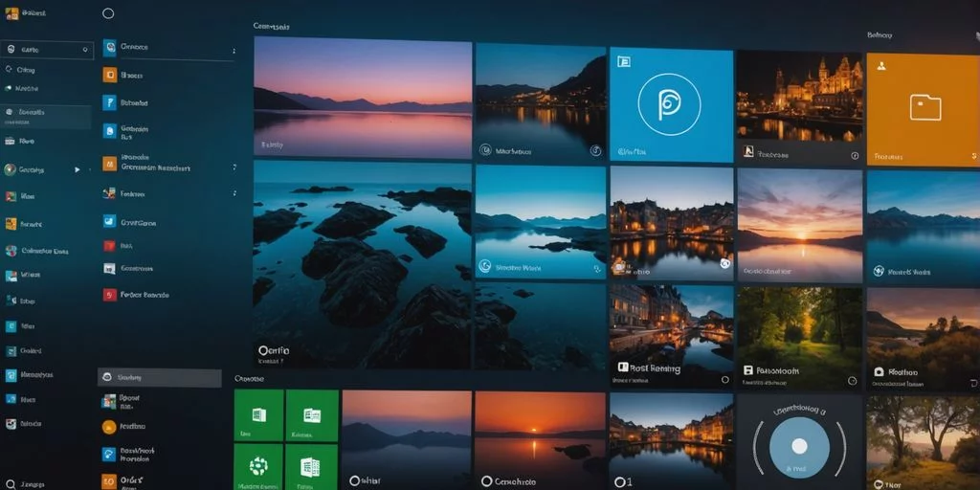Image resolution: width=980 pixels, height=490 pixels.
Task: Click the section header above the green tiles
Action: 249,379
